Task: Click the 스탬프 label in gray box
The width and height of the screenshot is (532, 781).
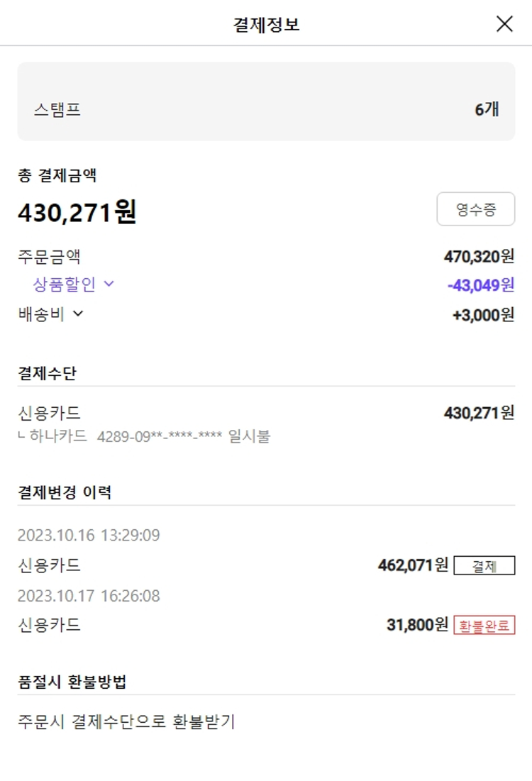Action: pos(57,110)
